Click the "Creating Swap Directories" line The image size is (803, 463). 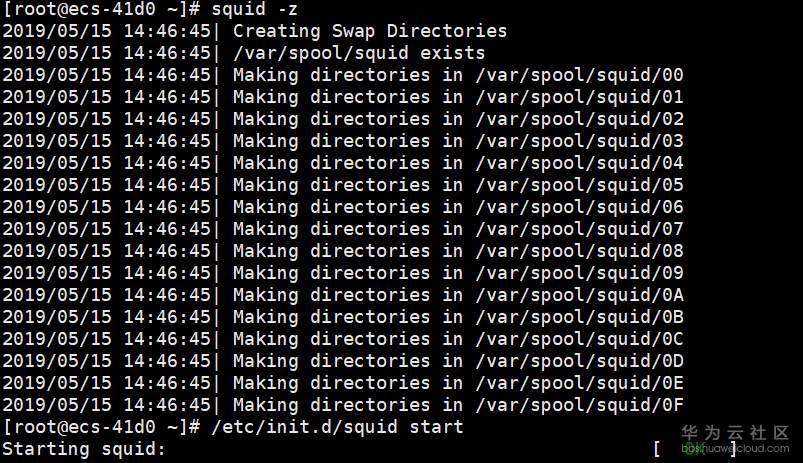pos(369,31)
